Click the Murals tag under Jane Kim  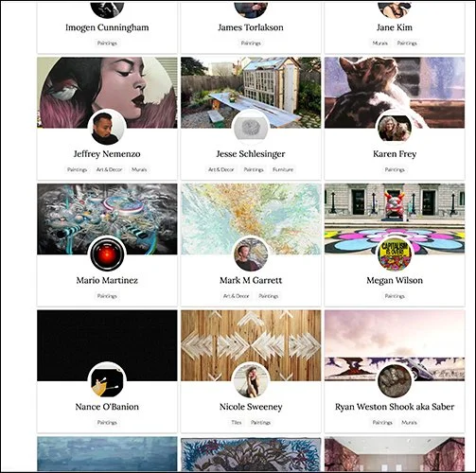coord(380,44)
